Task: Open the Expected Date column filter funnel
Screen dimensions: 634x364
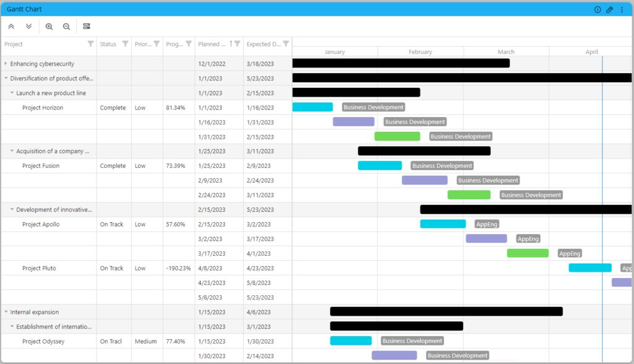Action: click(x=285, y=45)
